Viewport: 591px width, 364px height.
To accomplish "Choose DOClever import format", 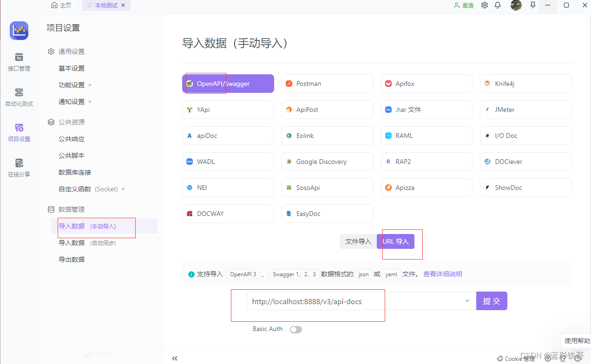I will coord(526,162).
